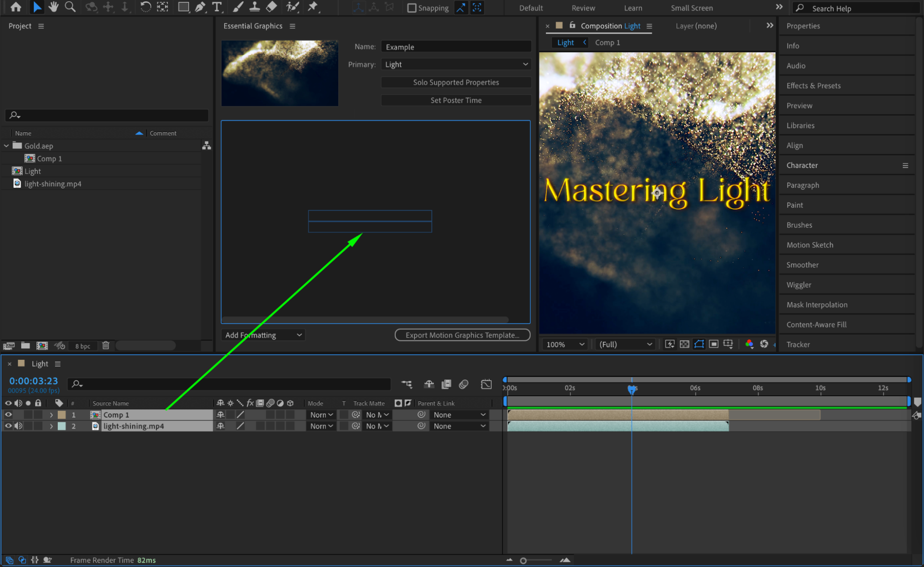This screenshot has height=567, width=924.
Task: Open the Primary composition dropdown
Action: pyautogui.click(x=456, y=64)
